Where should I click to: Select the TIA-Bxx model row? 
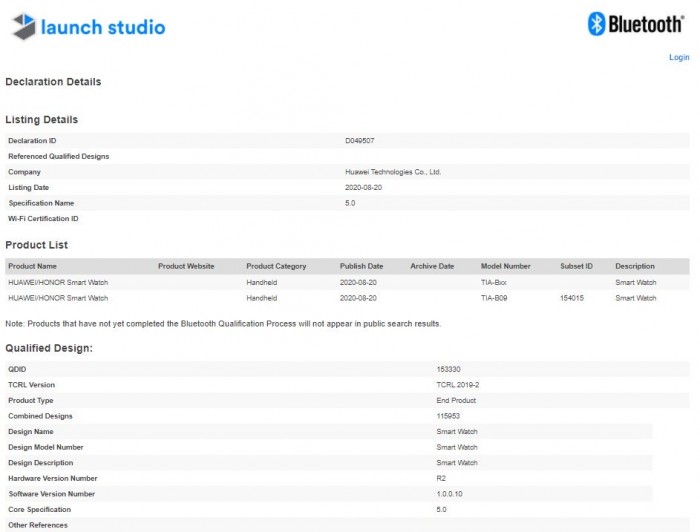(x=495, y=282)
